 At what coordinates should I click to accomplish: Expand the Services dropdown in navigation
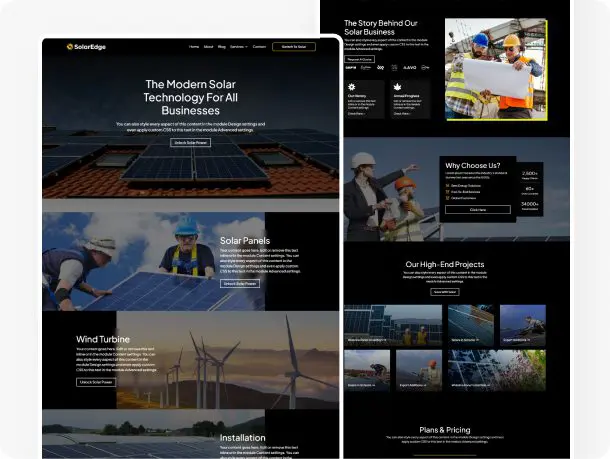pos(238,47)
